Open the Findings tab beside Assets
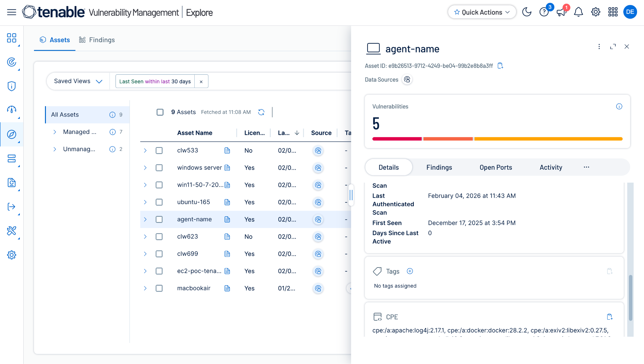Viewport: 644px width, 364px height. 97,40
